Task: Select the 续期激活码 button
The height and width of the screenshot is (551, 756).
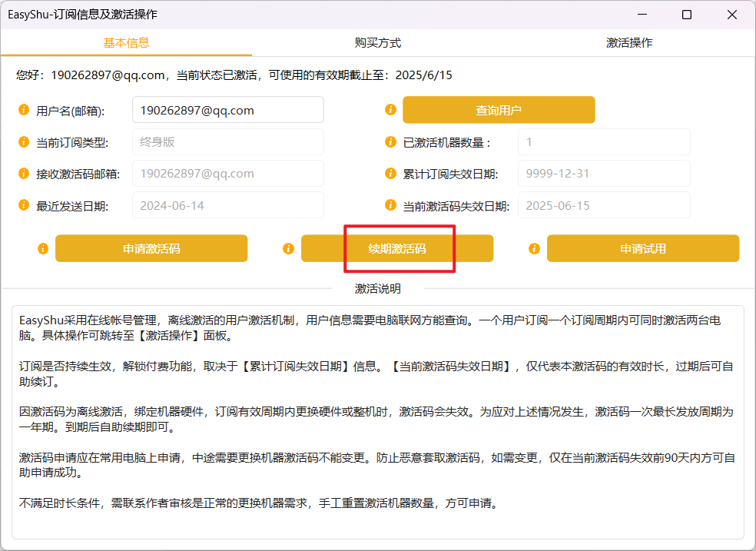Action: point(397,248)
